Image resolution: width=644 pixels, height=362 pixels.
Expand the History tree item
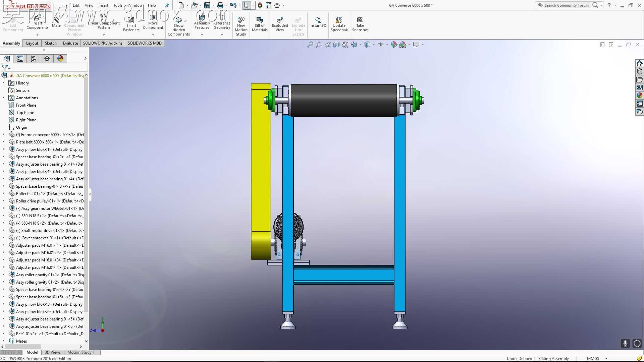click(3, 83)
